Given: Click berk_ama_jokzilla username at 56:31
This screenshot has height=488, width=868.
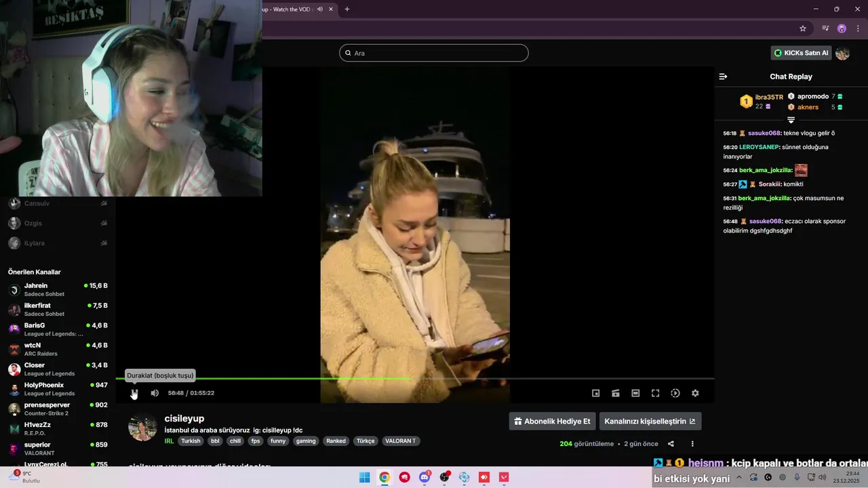Looking at the screenshot, I should point(764,199).
